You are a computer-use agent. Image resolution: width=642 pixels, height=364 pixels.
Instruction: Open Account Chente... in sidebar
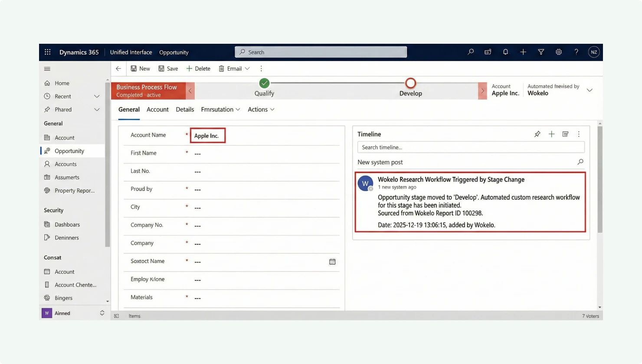[x=75, y=285]
